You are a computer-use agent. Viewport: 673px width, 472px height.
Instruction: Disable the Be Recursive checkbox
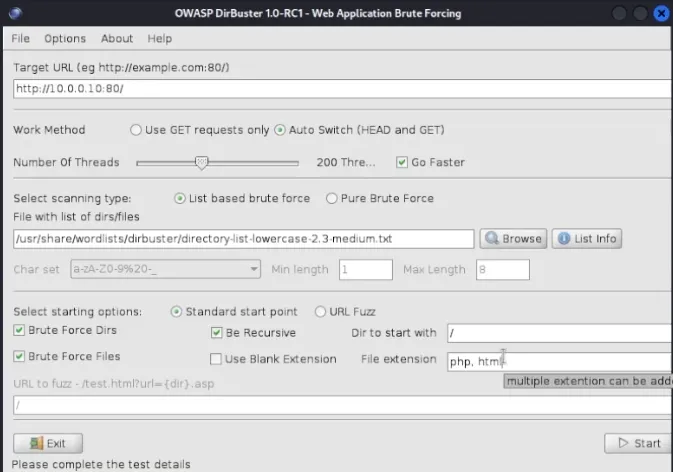(217, 333)
